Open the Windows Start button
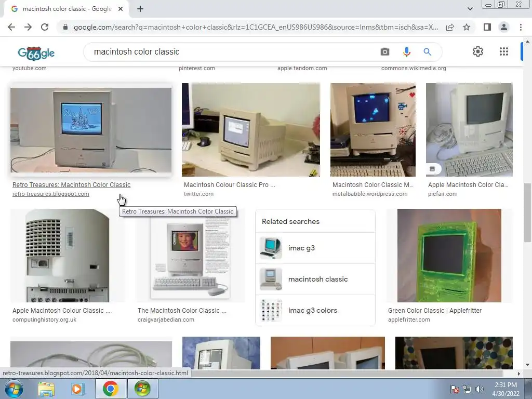The image size is (532, 399). (x=14, y=389)
